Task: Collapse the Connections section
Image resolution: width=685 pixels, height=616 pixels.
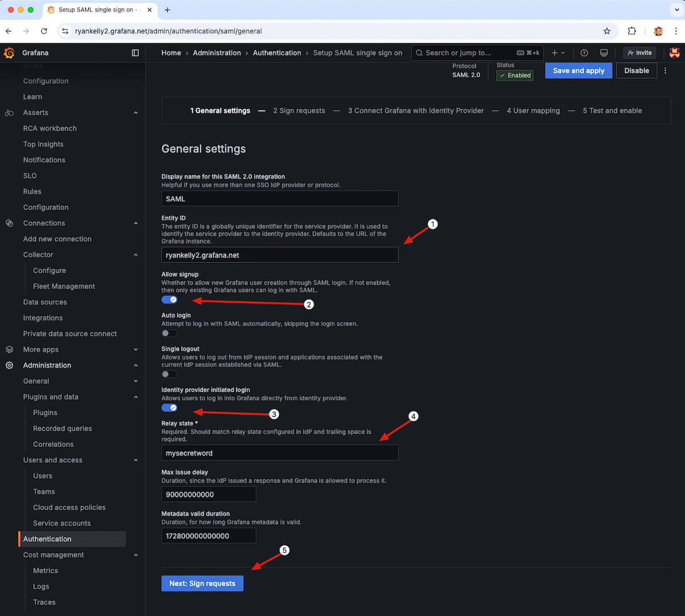Action: (x=136, y=223)
